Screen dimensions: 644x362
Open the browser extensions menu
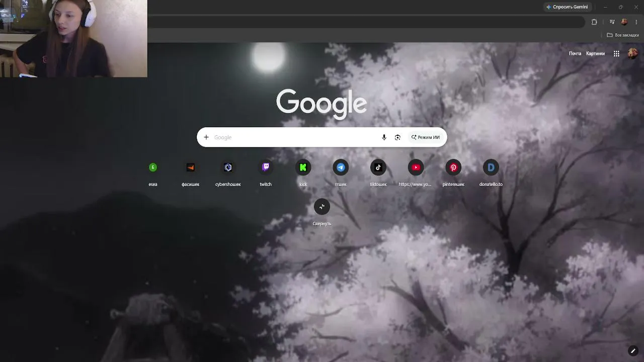coord(594,22)
